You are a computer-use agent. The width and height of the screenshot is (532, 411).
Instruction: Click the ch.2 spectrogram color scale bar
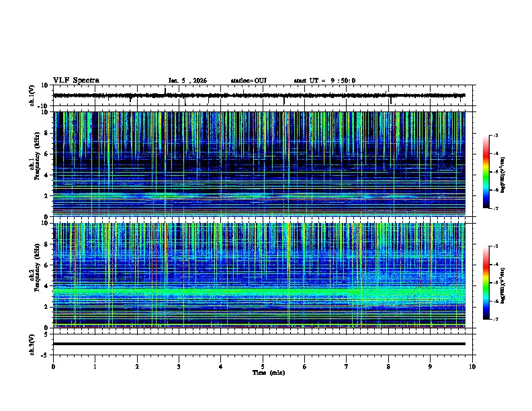486,283
